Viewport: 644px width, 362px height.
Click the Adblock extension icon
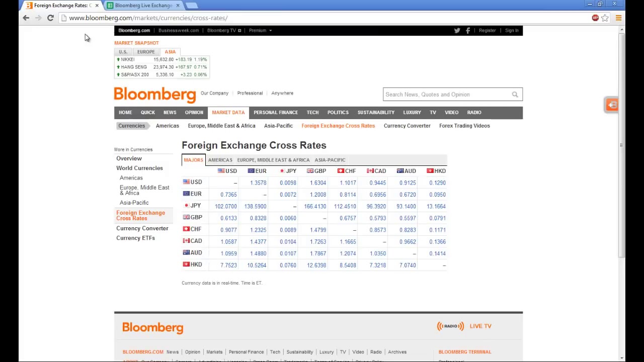(595, 18)
